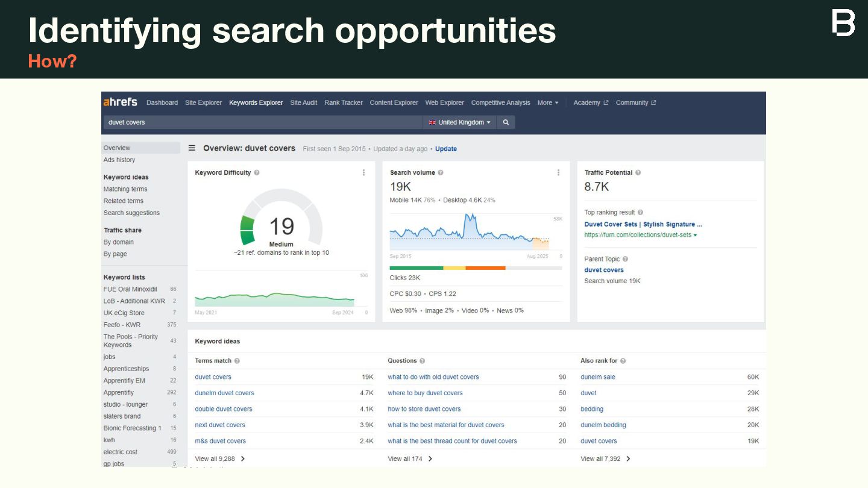This screenshot has width=868, height=488.
Task: Open double duvet covers keyword
Action: point(224,409)
